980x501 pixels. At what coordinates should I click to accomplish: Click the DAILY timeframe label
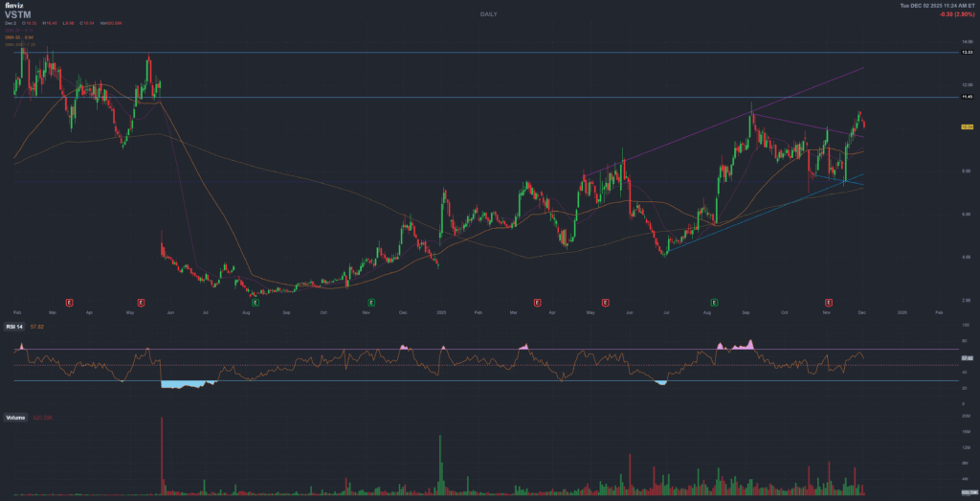pyautogui.click(x=489, y=13)
